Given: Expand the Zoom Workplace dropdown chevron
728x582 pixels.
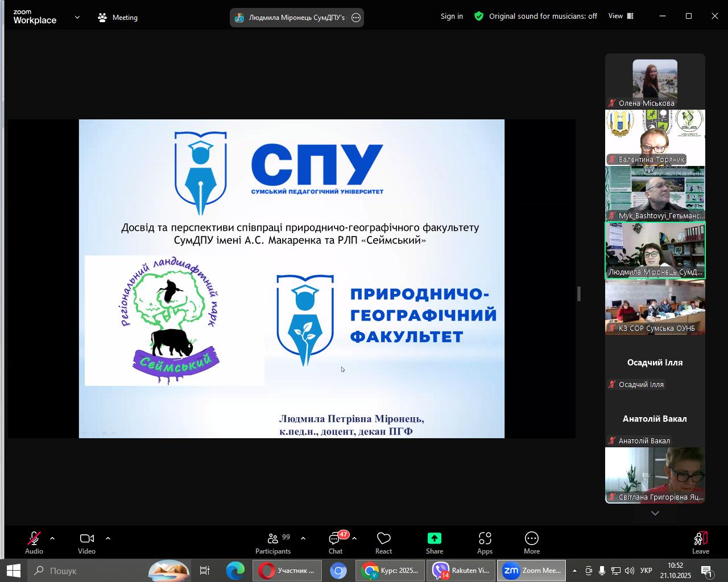Looking at the screenshot, I should click(x=77, y=18).
